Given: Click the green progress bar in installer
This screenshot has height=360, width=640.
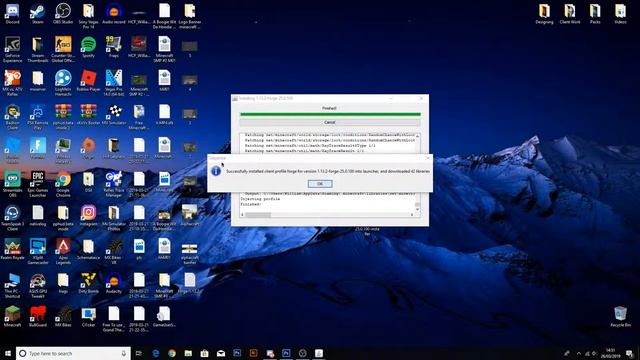Looking at the screenshot, I should click(330, 114).
